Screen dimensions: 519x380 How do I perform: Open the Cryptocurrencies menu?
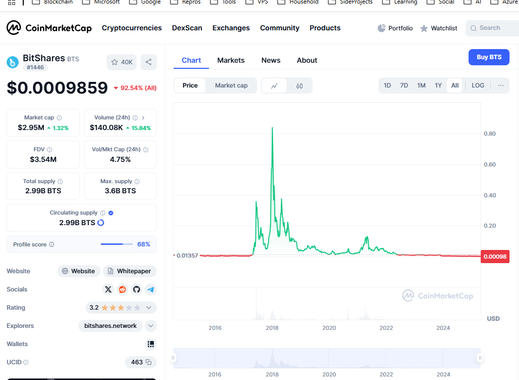[132, 28]
